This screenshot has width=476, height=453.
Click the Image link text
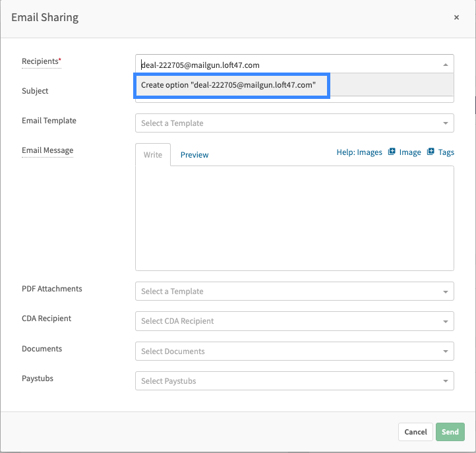point(410,152)
